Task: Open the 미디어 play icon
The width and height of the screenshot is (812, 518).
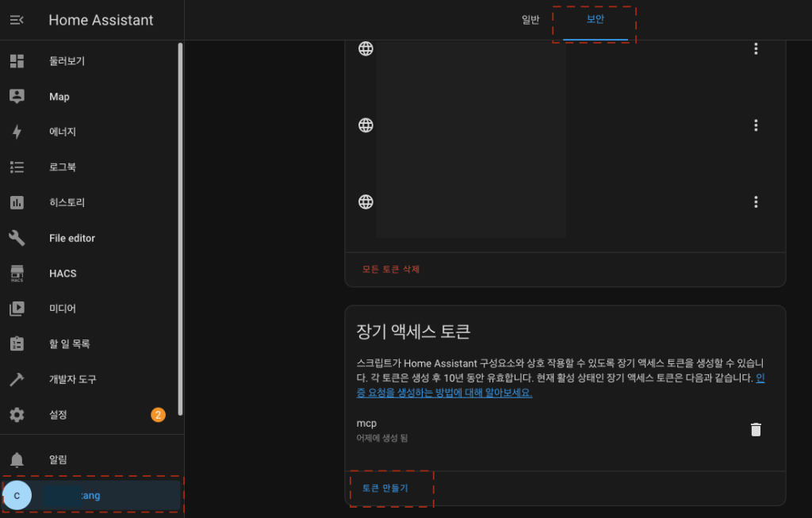Action: point(17,309)
